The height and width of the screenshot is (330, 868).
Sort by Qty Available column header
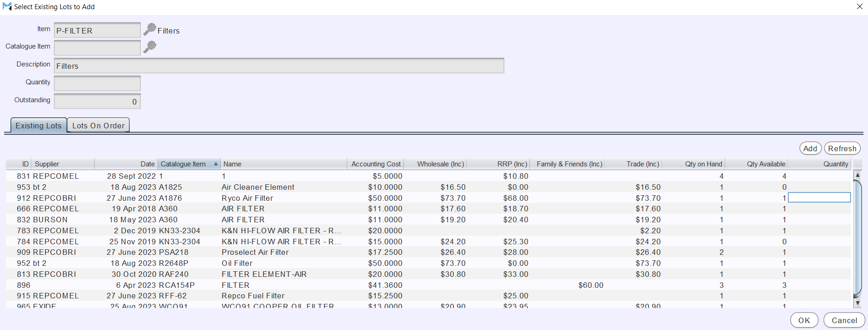756,164
